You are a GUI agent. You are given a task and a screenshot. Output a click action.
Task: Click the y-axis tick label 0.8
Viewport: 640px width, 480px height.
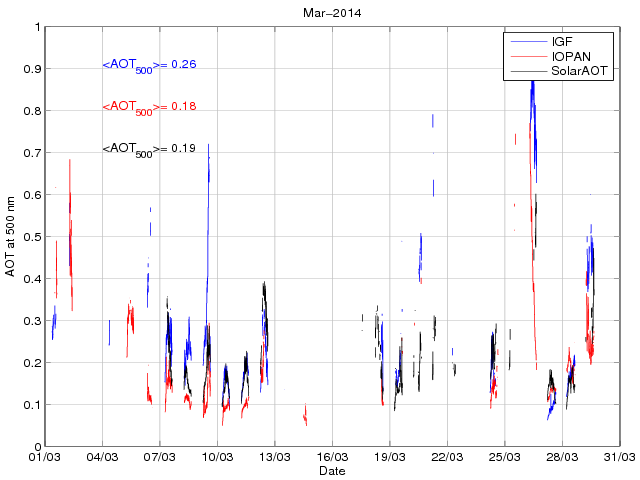[32, 111]
